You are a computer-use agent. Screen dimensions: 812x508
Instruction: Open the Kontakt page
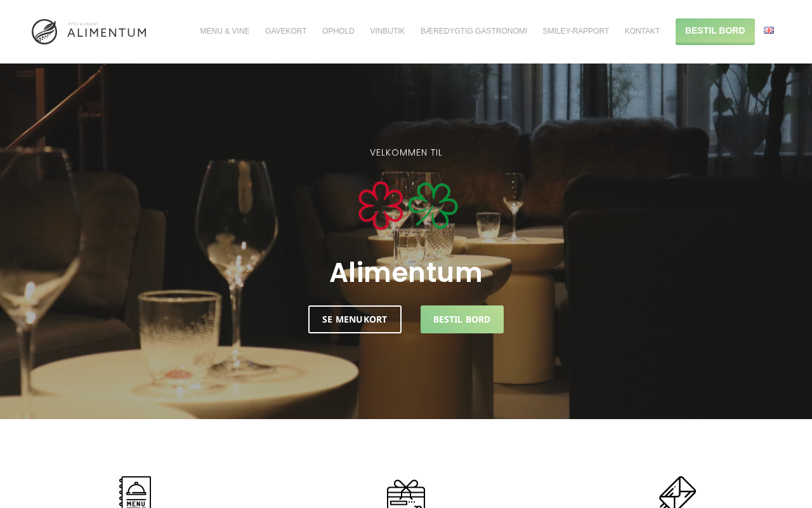[x=642, y=31]
